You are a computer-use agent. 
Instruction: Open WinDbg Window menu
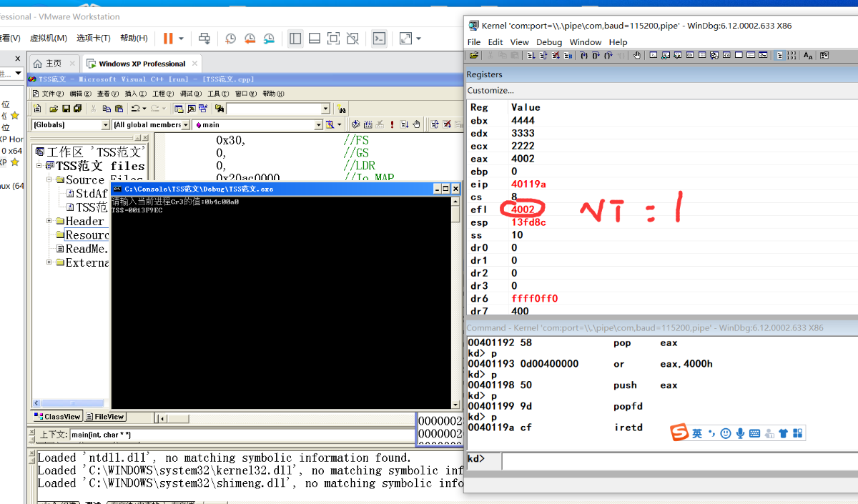click(586, 42)
